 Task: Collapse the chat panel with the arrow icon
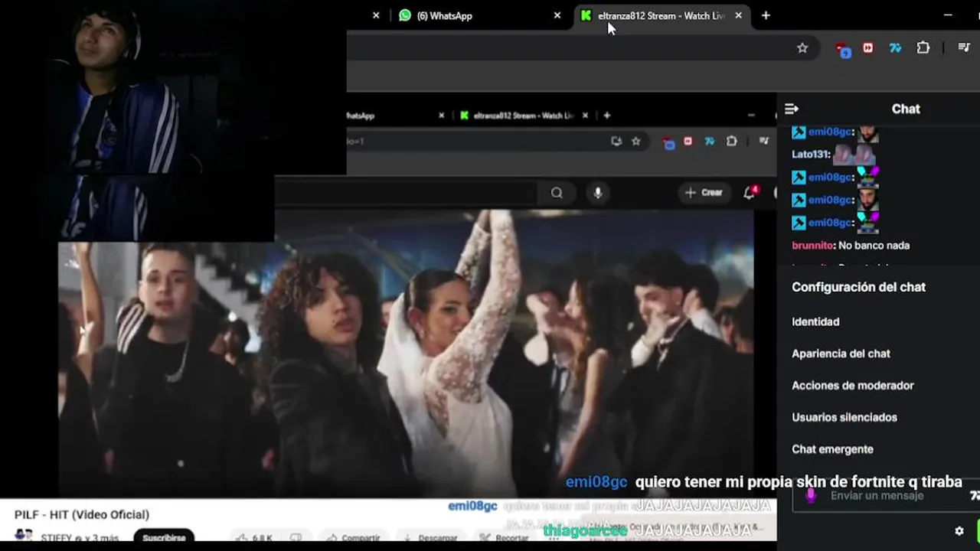[792, 109]
